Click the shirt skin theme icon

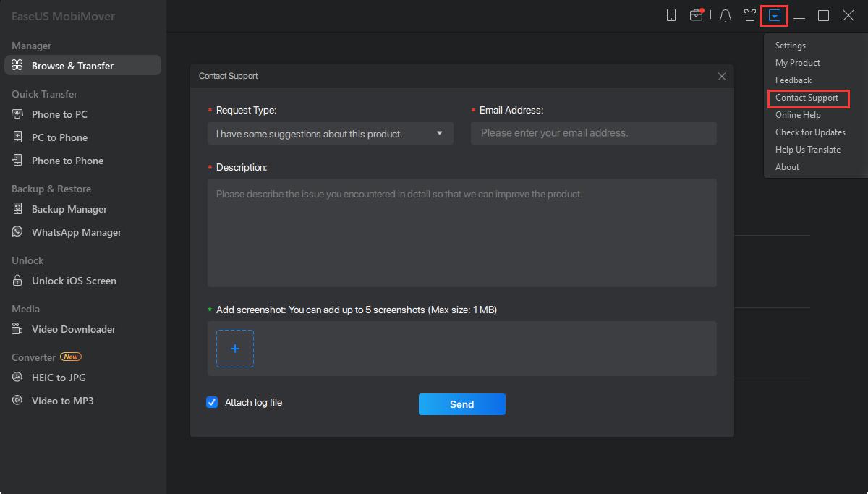[x=750, y=15]
